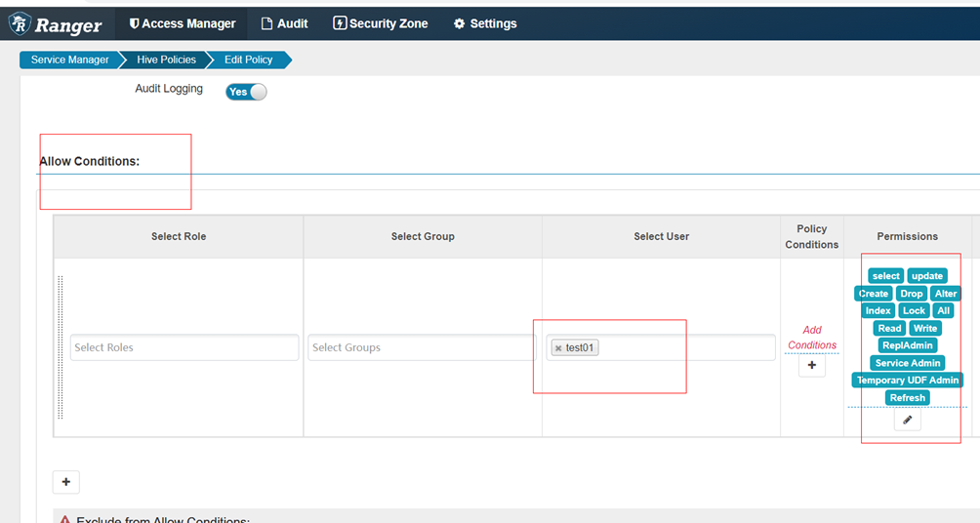
Task: Click the test01 user tag
Action: pos(575,347)
